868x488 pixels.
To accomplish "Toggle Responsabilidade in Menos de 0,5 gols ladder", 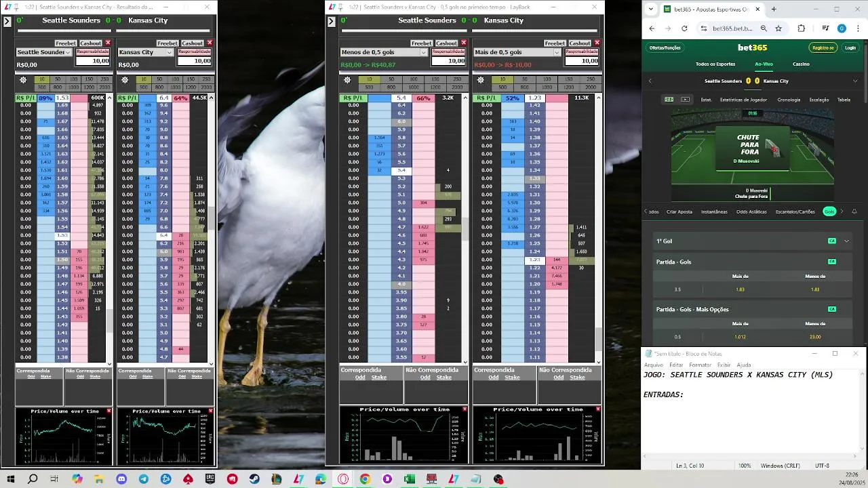I will click(448, 52).
